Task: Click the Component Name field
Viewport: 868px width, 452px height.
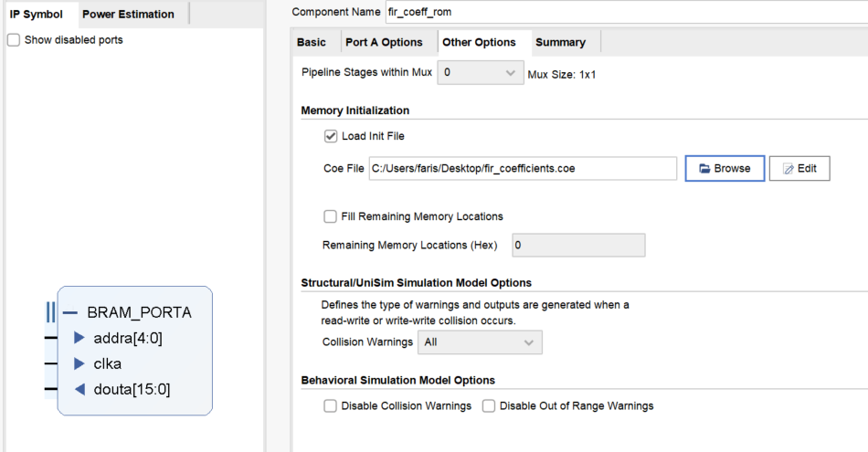Action: click(x=627, y=12)
